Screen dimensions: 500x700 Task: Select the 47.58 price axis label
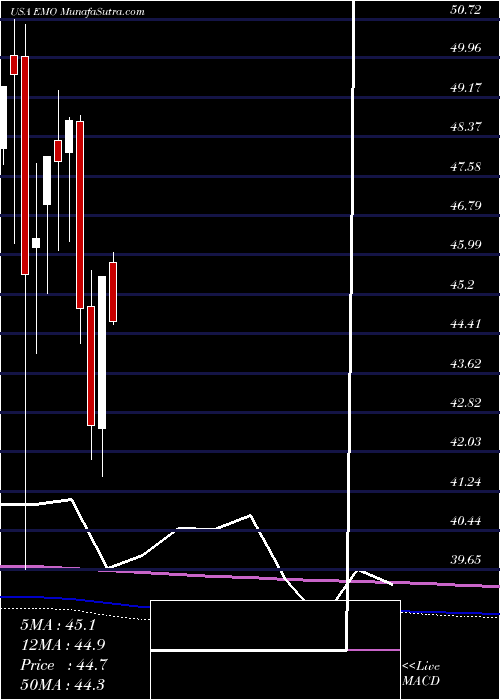[x=466, y=167]
